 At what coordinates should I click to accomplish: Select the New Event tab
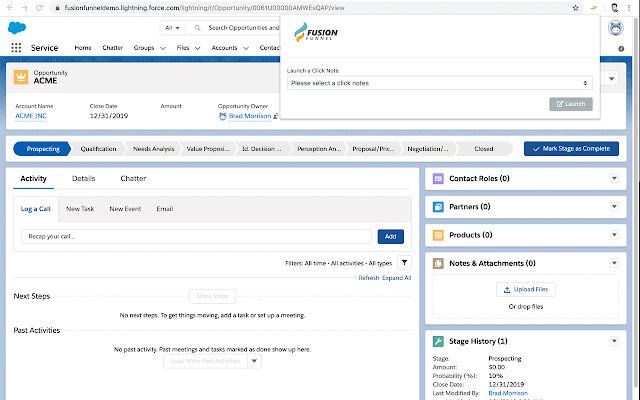click(x=125, y=209)
